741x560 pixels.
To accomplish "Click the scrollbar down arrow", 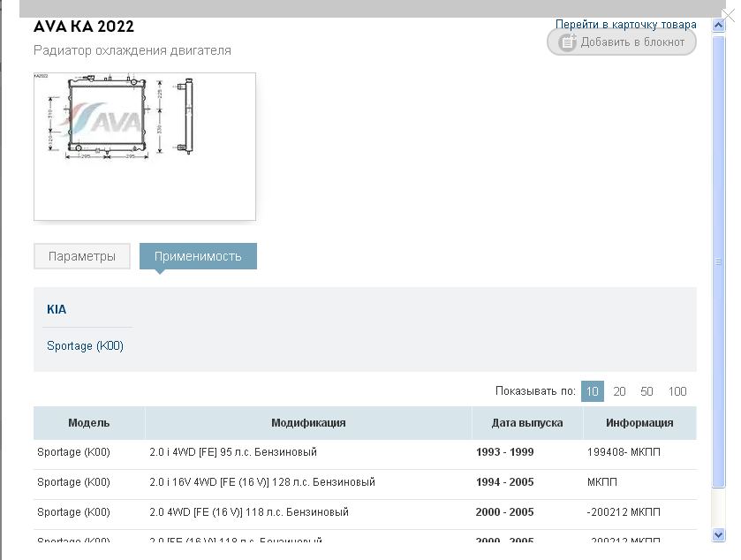I will (718, 534).
